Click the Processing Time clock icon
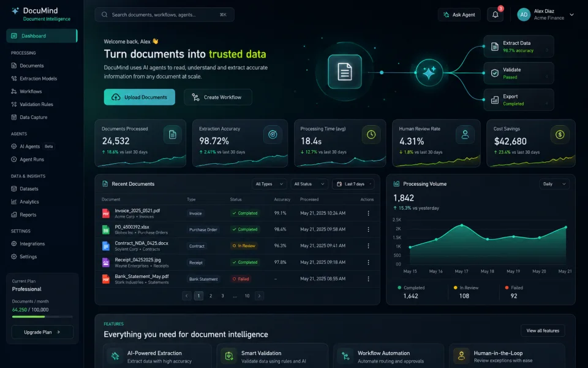Viewport: 588px width, 368px height. (371, 134)
